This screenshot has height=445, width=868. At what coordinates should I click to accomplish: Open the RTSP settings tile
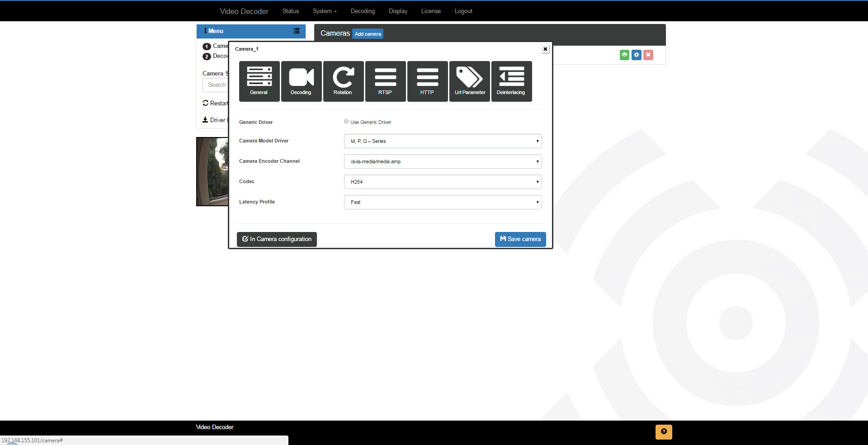(385, 81)
